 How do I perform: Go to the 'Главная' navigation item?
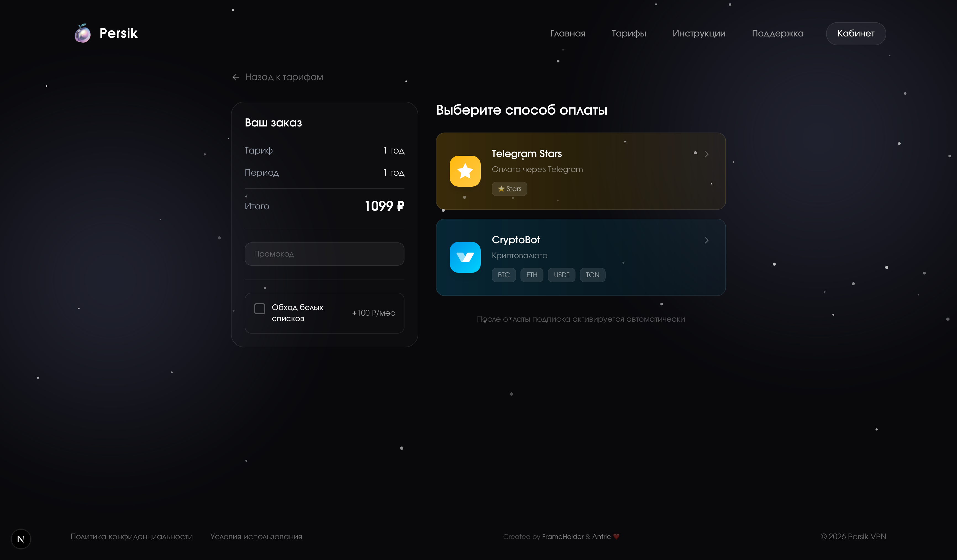(x=567, y=33)
